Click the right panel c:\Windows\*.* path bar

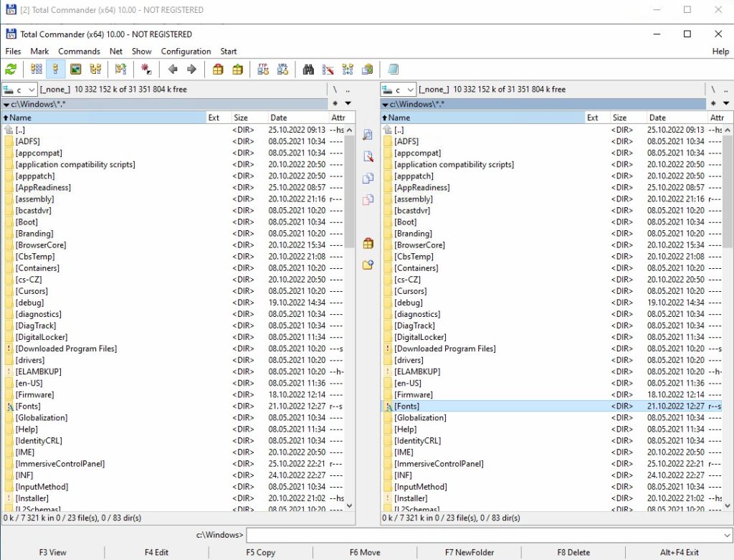pyautogui.click(x=543, y=104)
